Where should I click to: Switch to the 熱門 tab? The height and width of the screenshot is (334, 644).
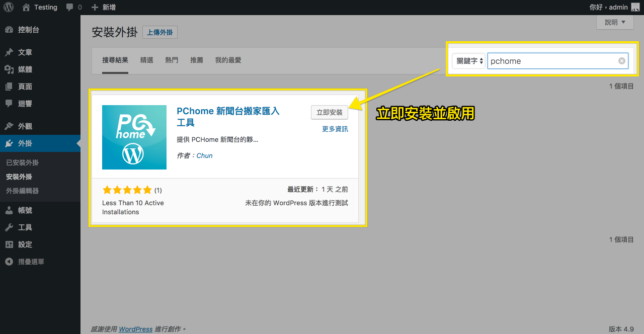coord(172,60)
